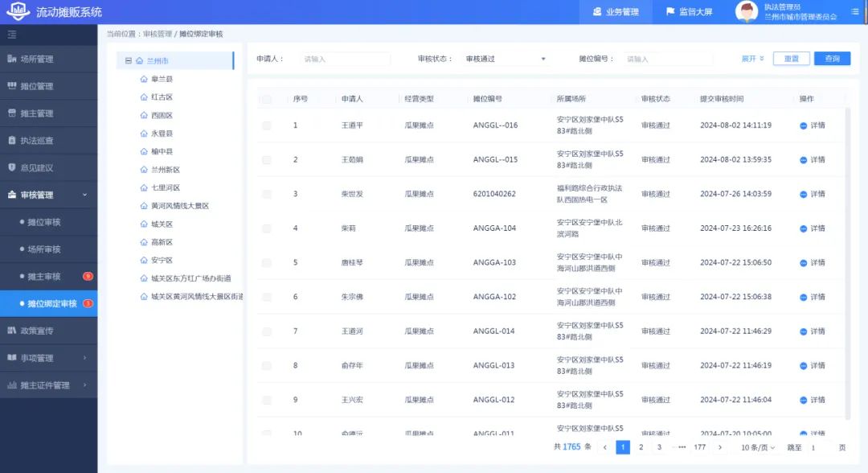Check the checkbox for row 3 柴世发
The image size is (868, 473).
267,194
